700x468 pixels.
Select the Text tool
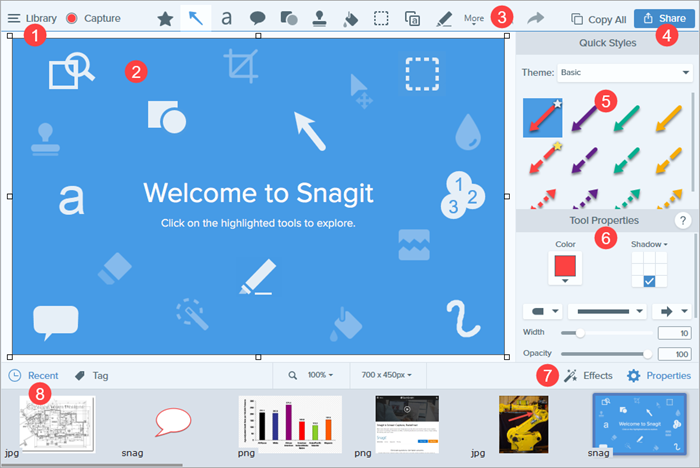click(227, 17)
